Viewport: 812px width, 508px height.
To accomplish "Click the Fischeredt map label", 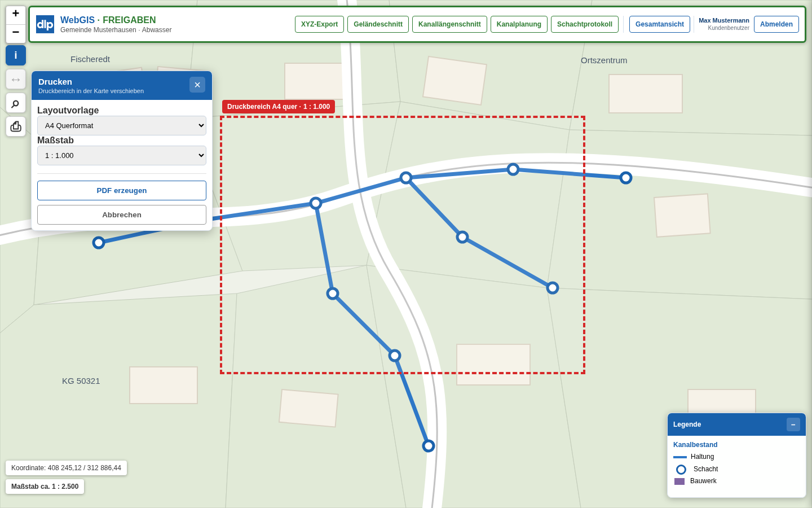I will tap(90, 59).
